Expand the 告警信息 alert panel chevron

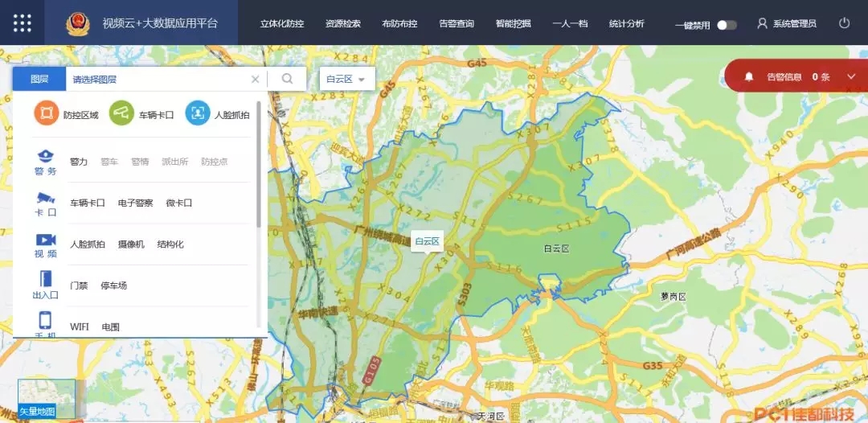[851, 76]
